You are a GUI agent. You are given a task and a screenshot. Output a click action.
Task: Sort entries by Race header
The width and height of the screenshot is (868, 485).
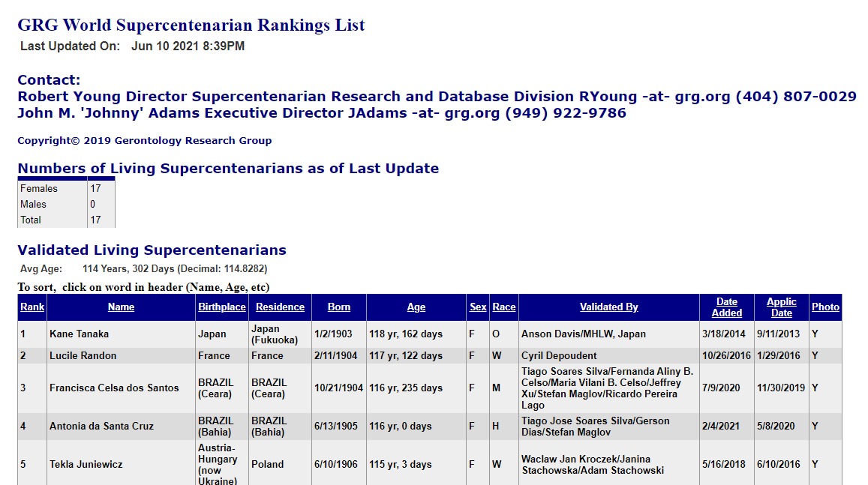pyautogui.click(x=503, y=307)
